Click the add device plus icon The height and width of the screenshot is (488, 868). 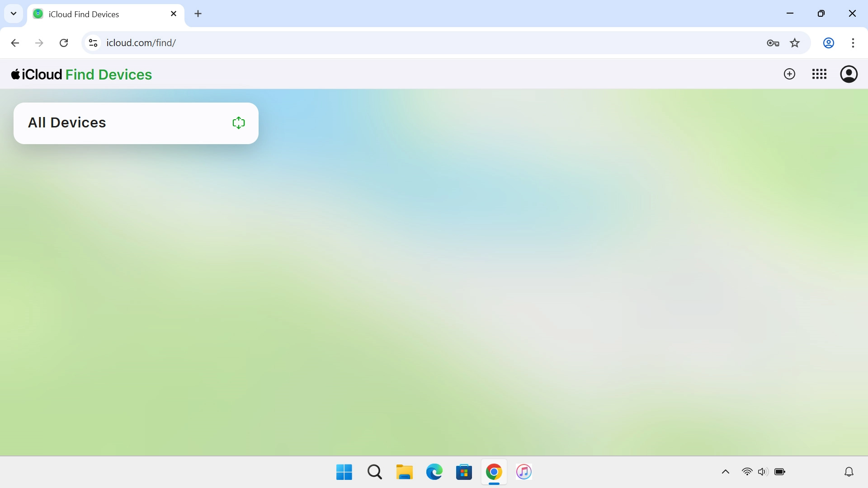coord(789,74)
